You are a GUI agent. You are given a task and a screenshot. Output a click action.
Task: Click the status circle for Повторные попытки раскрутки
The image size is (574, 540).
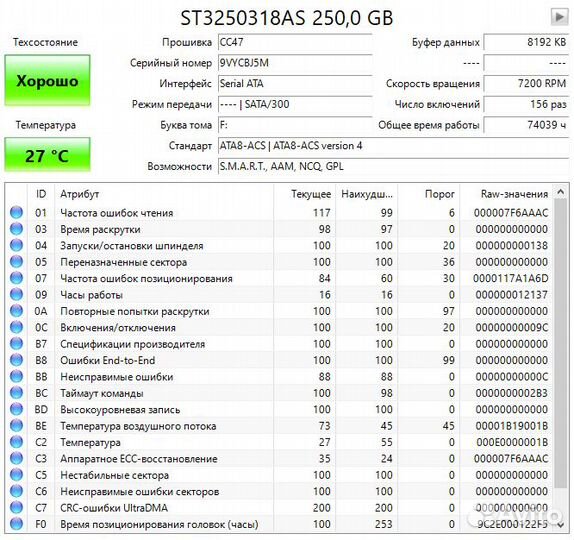pyautogui.click(x=16, y=311)
